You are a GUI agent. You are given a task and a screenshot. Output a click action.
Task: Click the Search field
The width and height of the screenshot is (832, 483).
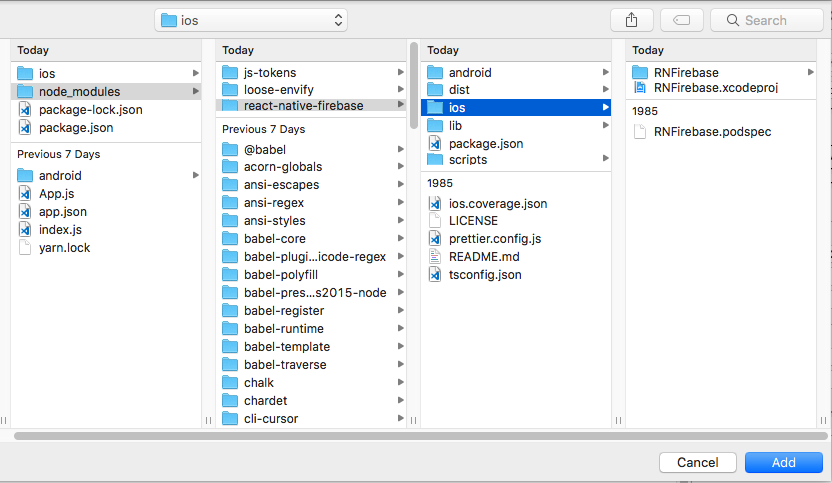(767, 20)
